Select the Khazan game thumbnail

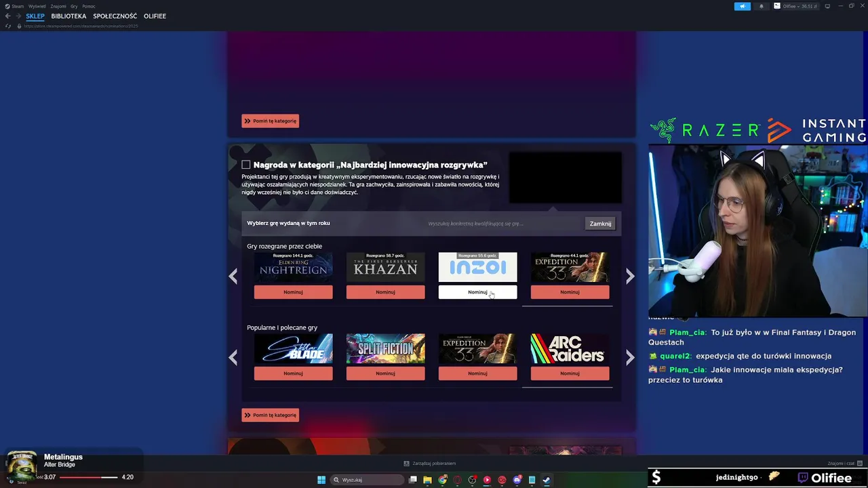tap(385, 267)
